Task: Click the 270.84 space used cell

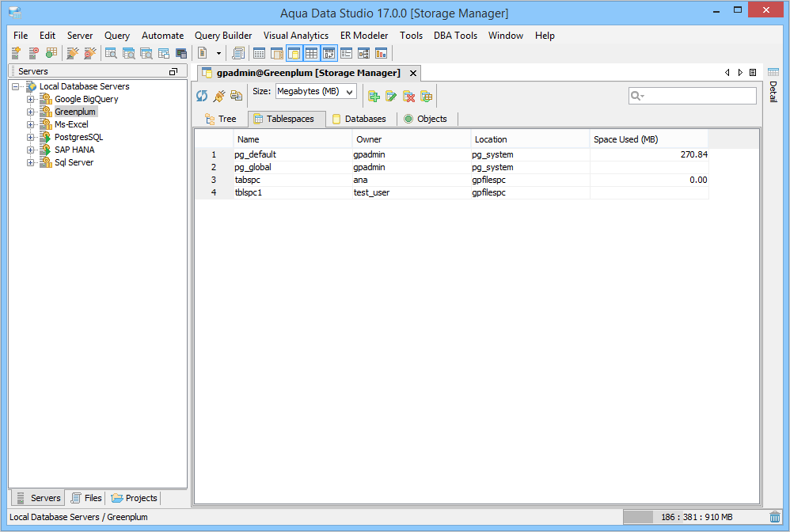Action: [649, 154]
